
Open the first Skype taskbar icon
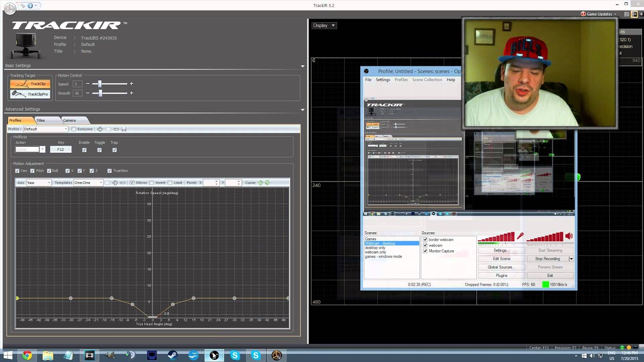235,355
